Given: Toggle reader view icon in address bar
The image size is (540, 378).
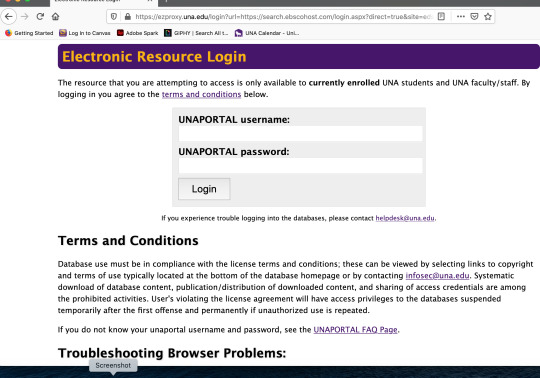Looking at the screenshot, I should click(x=441, y=16).
